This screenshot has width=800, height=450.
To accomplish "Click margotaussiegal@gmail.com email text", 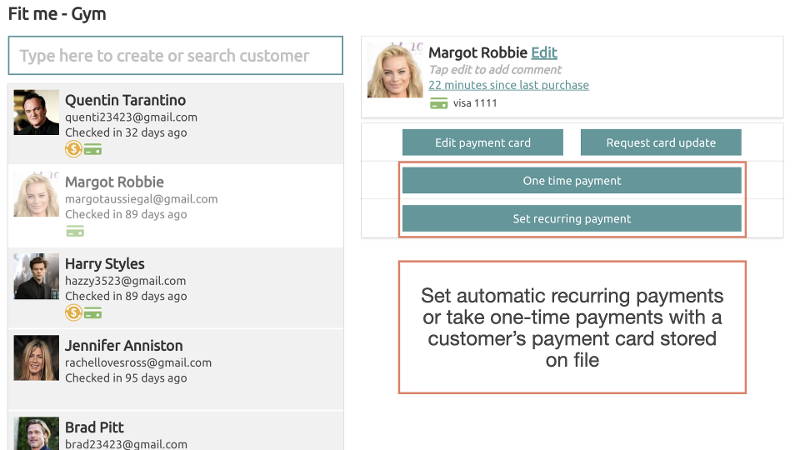I will 141,199.
